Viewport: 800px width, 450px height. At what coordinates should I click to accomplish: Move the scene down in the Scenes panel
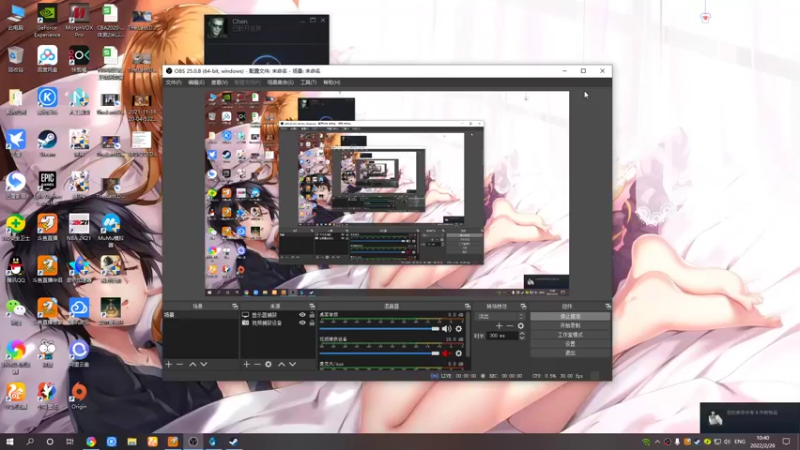(204, 364)
